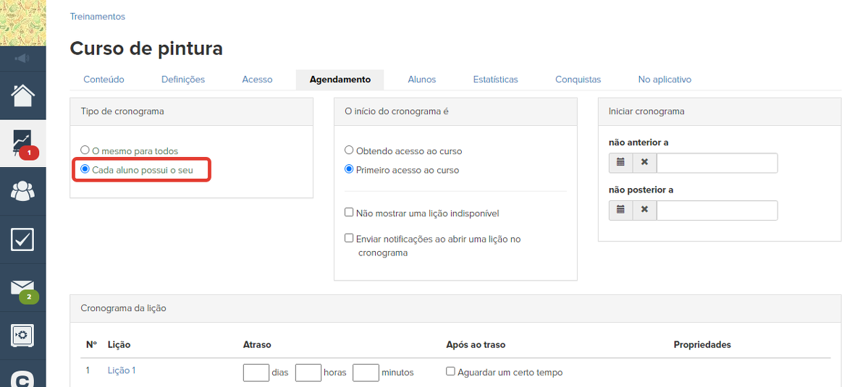Click the "dias" delay input field

[256, 373]
